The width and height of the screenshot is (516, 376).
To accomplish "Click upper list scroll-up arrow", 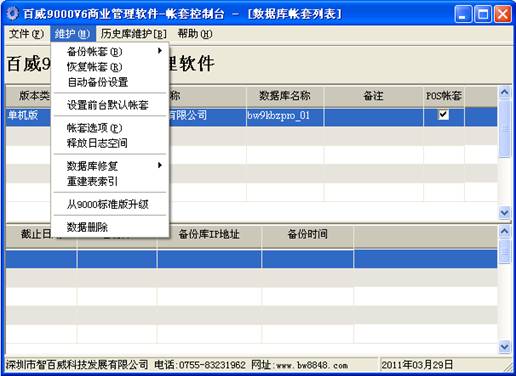I will (x=505, y=92).
